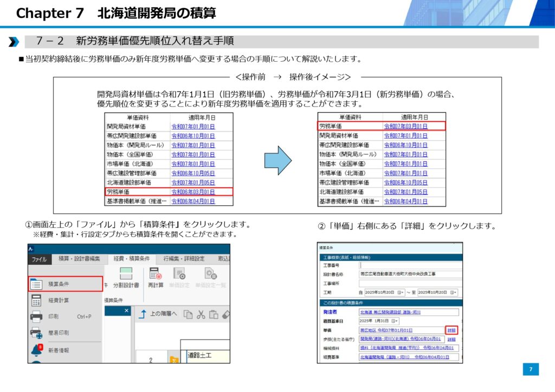
Task: Select 印刷 printer icon in File menu
Action: tap(36, 316)
